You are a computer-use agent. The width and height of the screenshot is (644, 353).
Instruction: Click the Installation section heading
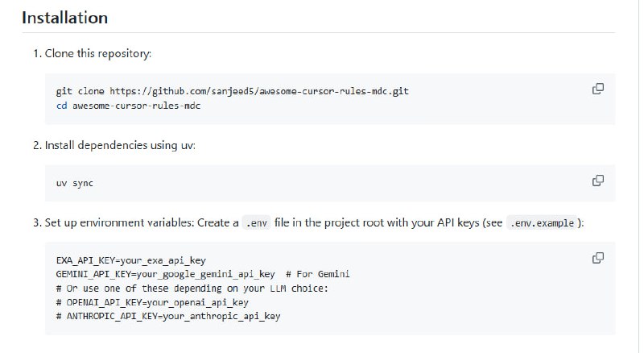coord(64,17)
